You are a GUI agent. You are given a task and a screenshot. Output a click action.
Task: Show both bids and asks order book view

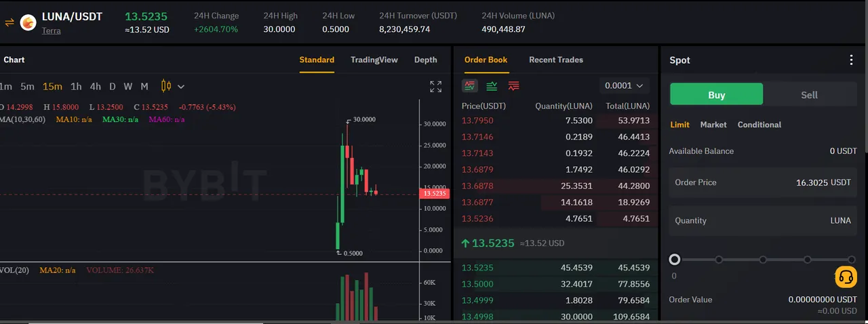pyautogui.click(x=470, y=85)
